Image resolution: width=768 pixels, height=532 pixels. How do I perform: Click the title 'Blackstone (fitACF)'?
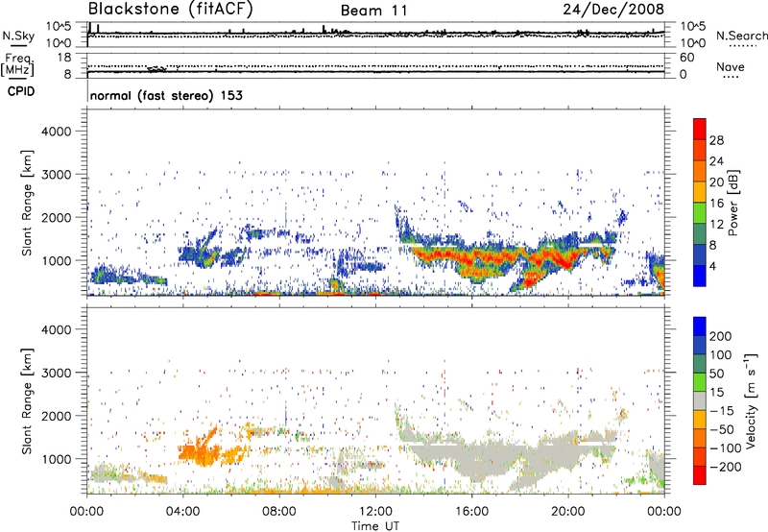pyautogui.click(x=171, y=9)
